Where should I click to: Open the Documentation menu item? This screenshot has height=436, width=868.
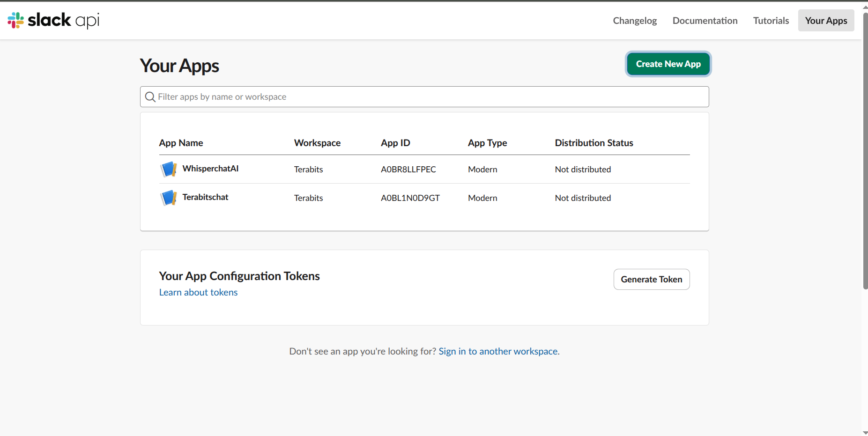pos(705,21)
